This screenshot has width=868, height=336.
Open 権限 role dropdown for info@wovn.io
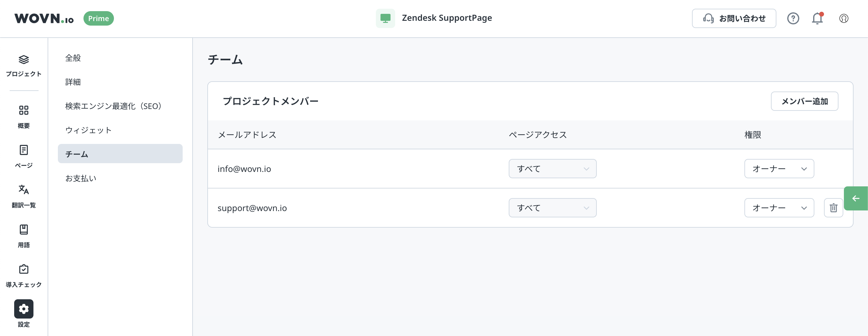point(779,169)
